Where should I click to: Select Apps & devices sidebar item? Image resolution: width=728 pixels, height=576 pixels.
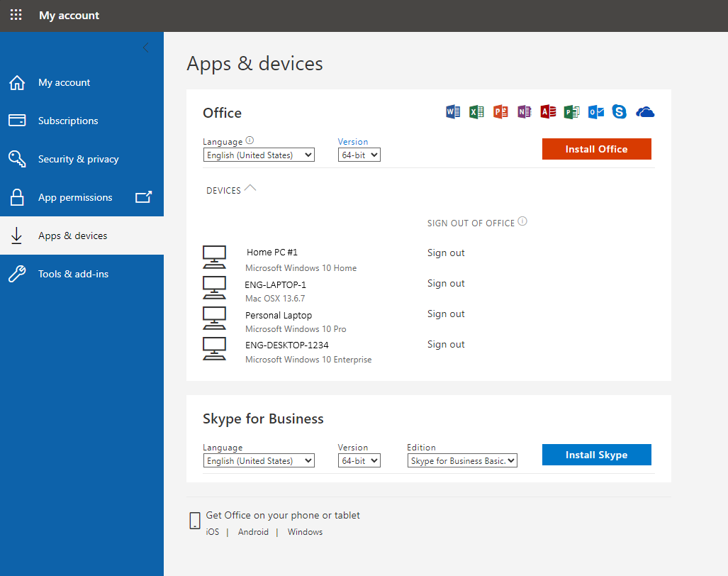click(x=82, y=236)
